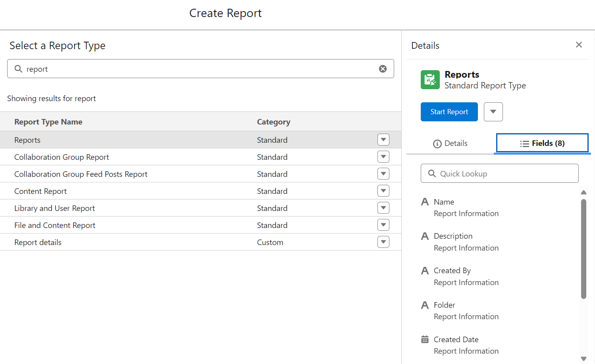The width and height of the screenshot is (595, 364).
Task: Open dropdown next to Start Report
Action: (493, 112)
